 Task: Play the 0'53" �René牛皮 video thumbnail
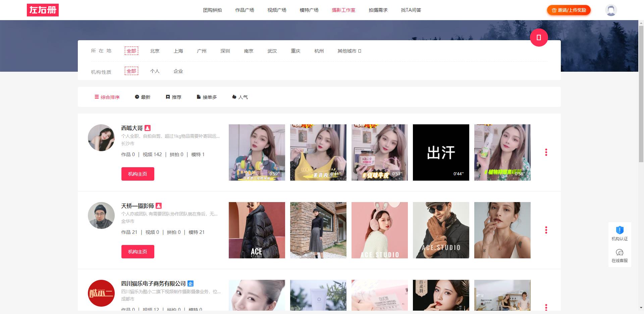(380, 152)
